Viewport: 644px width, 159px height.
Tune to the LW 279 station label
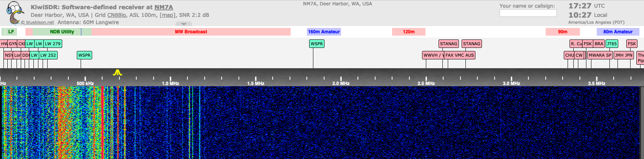pyautogui.click(x=53, y=44)
